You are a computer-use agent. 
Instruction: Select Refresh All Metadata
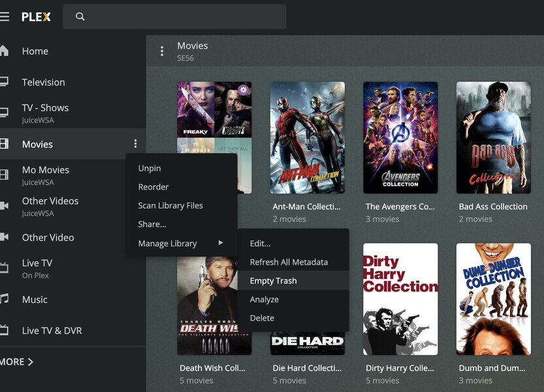pos(289,262)
